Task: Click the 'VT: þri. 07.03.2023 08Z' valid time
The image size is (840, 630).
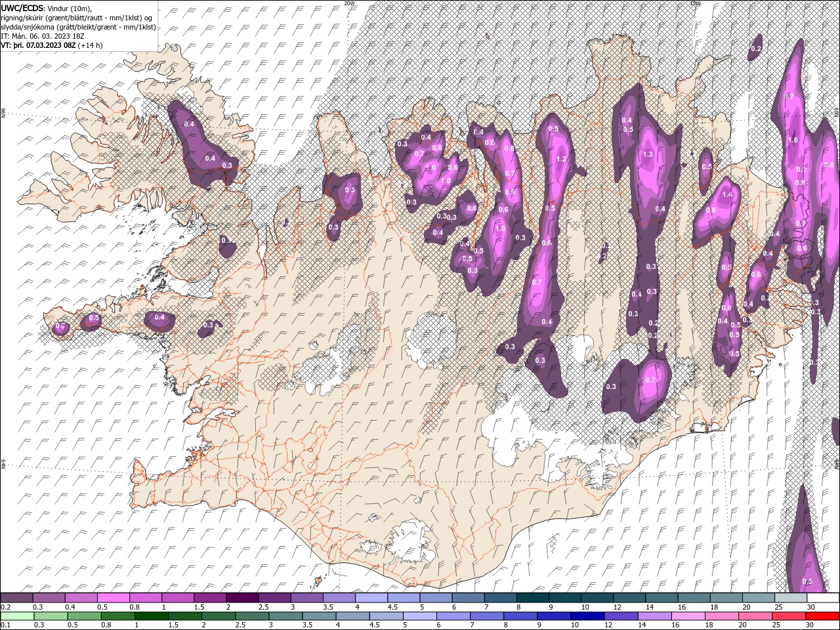Action: point(38,45)
